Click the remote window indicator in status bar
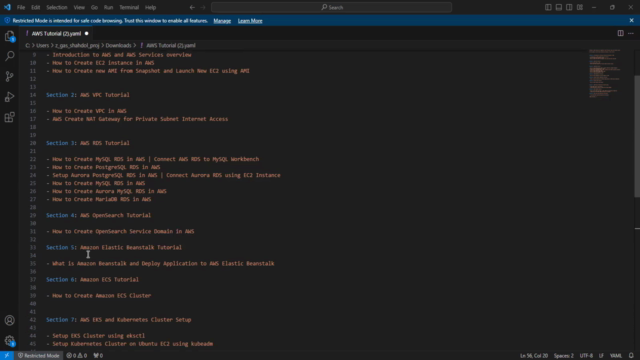Image resolution: width=640 pixels, height=360 pixels. point(7,356)
